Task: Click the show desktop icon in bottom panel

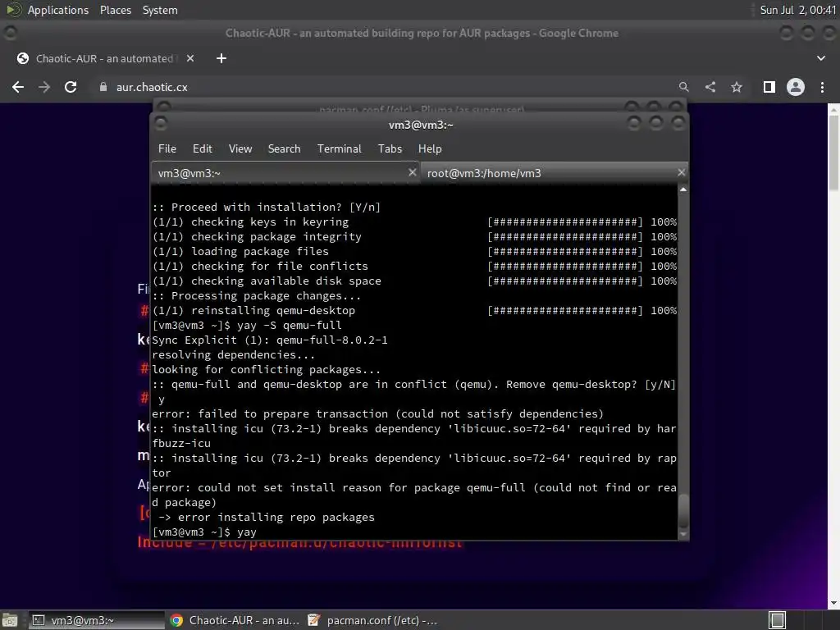Action: click(x=10, y=620)
